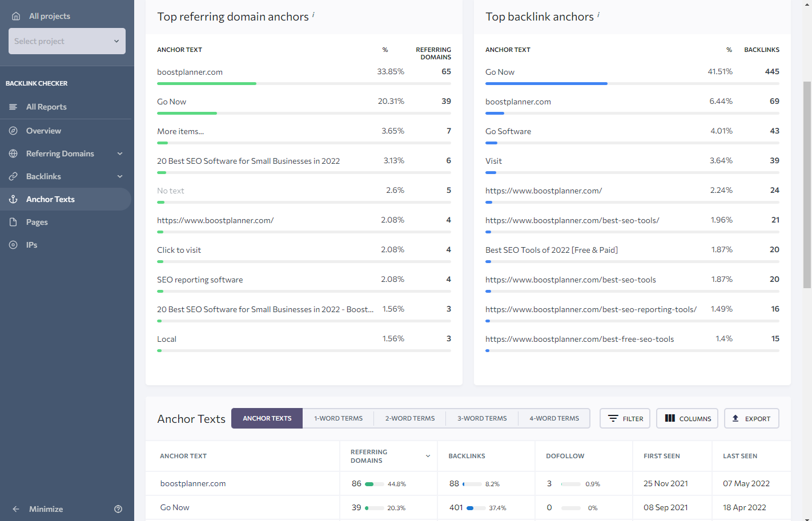Click the Last Seen column header
The width and height of the screenshot is (812, 521).
click(740, 456)
